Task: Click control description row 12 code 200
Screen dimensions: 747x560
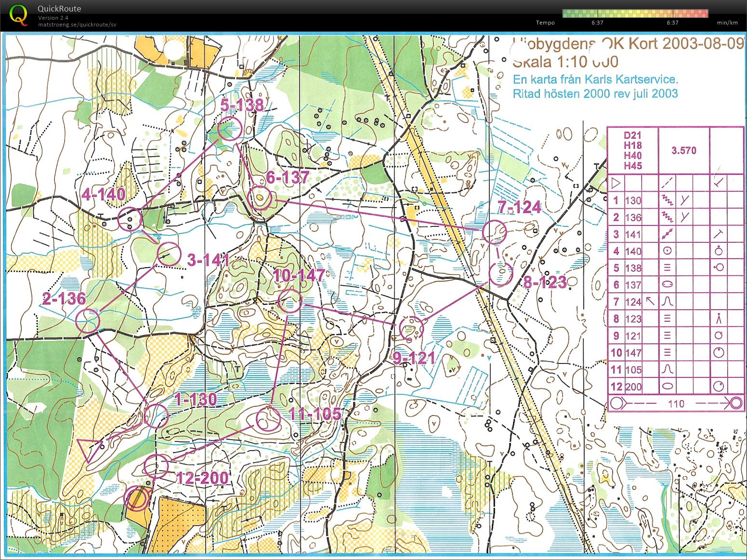Action: point(633,386)
